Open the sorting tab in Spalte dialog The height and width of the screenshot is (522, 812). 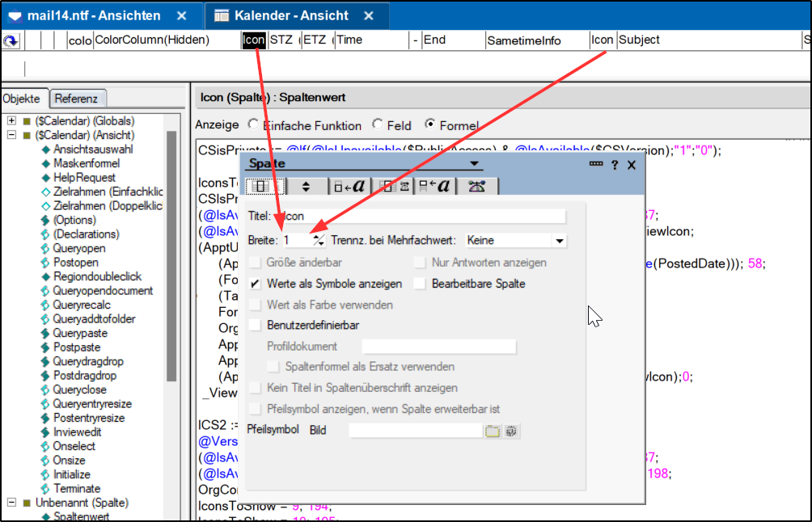(306, 187)
